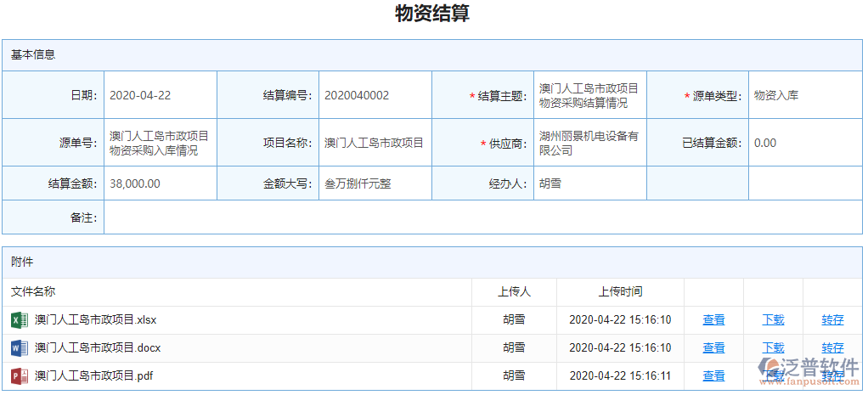
Task: Click the 供应商 field with 湖州丽景机电设备有限公司
Action: pos(589,143)
